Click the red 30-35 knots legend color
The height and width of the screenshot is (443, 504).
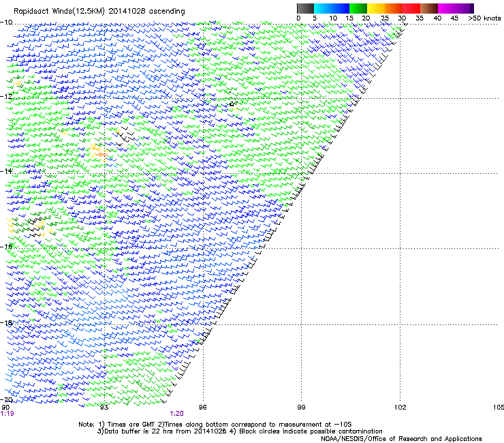pos(411,8)
